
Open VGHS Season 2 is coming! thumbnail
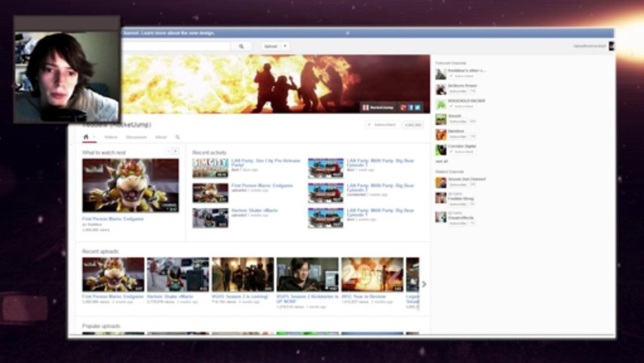coord(243,274)
